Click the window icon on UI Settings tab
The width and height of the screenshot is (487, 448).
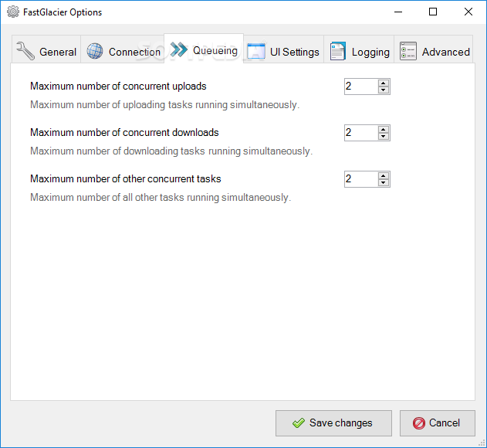click(x=256, y=51)
